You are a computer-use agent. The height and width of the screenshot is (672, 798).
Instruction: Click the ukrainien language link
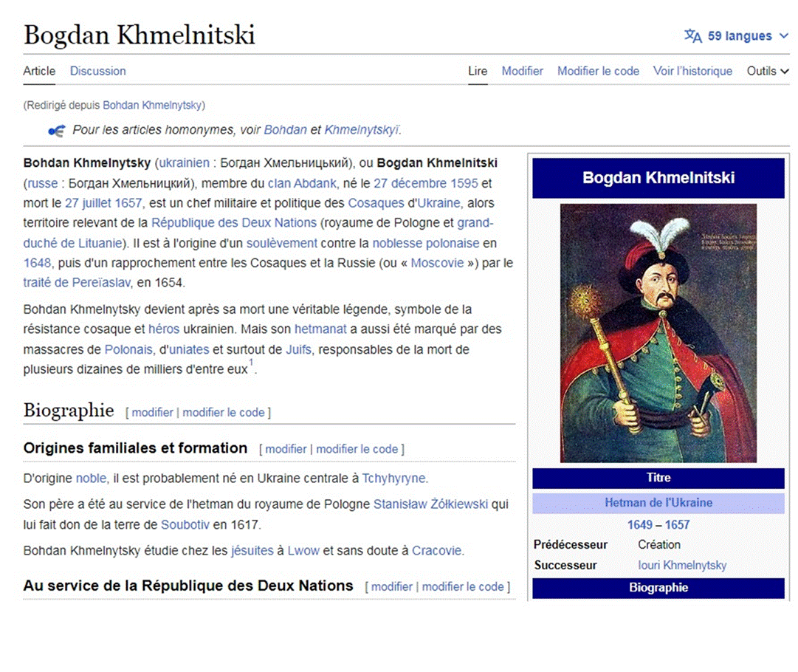click(x=185, y=163)
